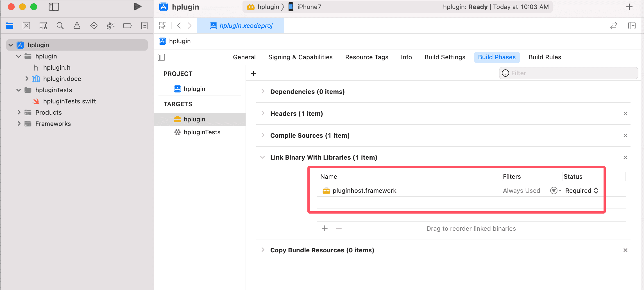The width and height of the screenshot is (644, 290).
Task: Click the plus button in the title bar
Action: point(629,7)
